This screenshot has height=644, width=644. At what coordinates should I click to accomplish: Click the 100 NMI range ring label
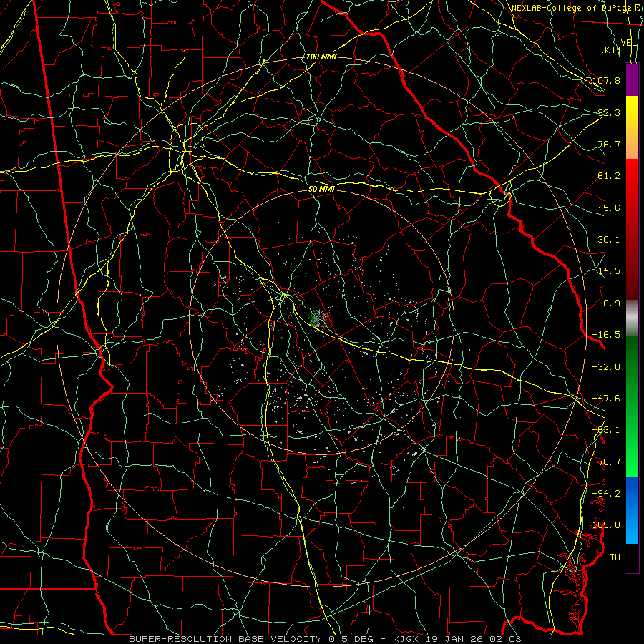[321, 57]
